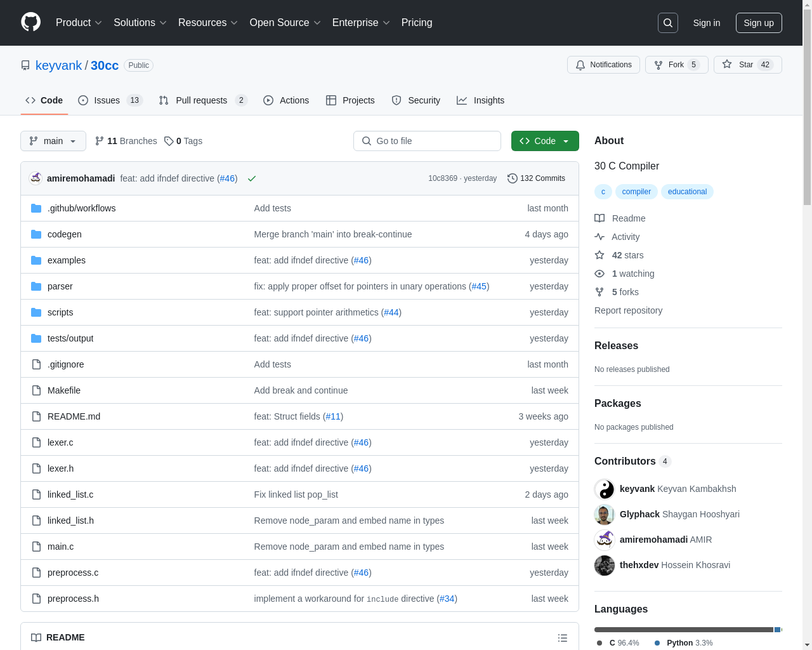The height and width of the screenshot is (650, 812).
Task: Click the 30cc repository name link
Action: (x=105, y=65)
